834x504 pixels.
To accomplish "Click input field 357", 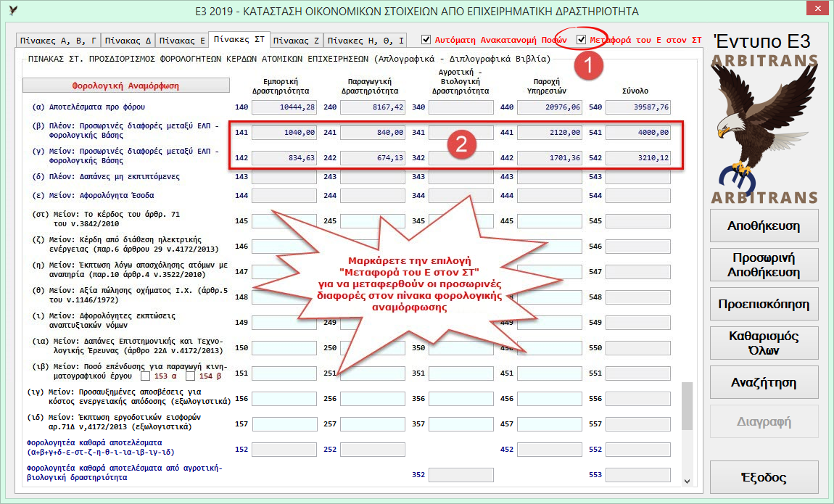I will [x=461, y=424].
